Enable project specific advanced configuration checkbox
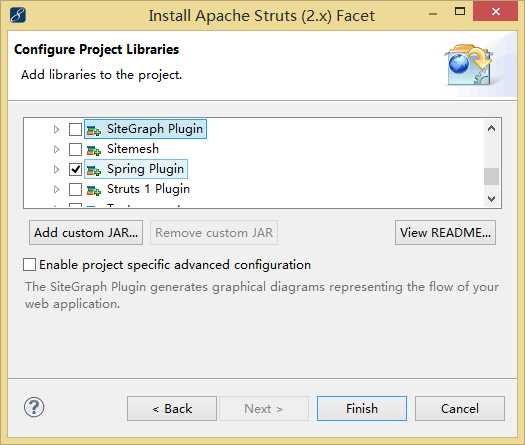Viewport: 525px width, 445px height. pyautogui.click(x=29, y=265)
